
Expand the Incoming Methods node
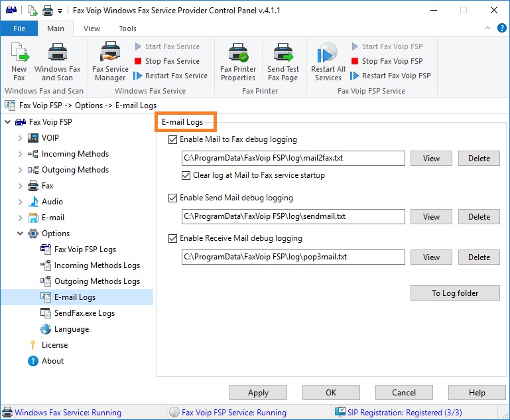click(20, 154)
